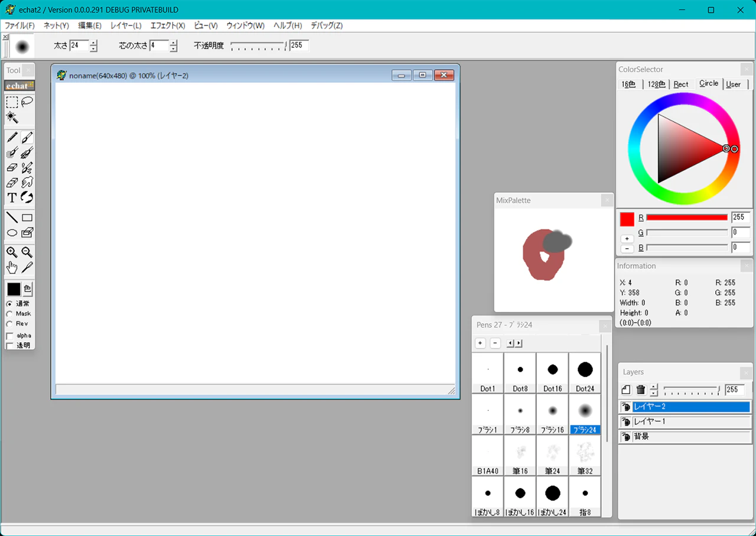The width and height of the screenshot is (756, 536).
Task: Toggle visibility of レイヤー2 layer
Action: (x=626, y=407)
